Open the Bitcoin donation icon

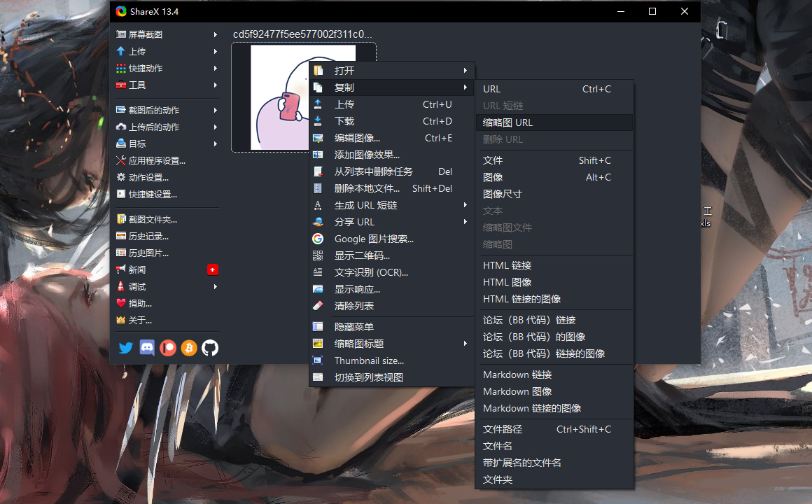(189, 348)
